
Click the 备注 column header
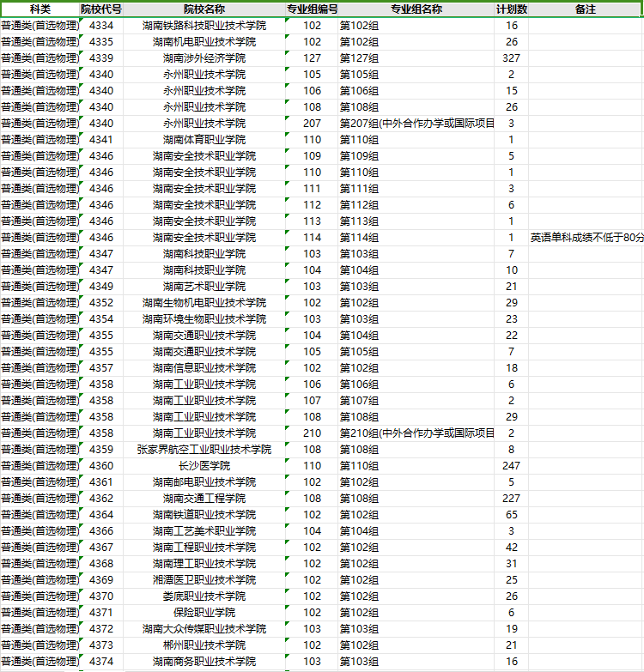pos(586,9)
